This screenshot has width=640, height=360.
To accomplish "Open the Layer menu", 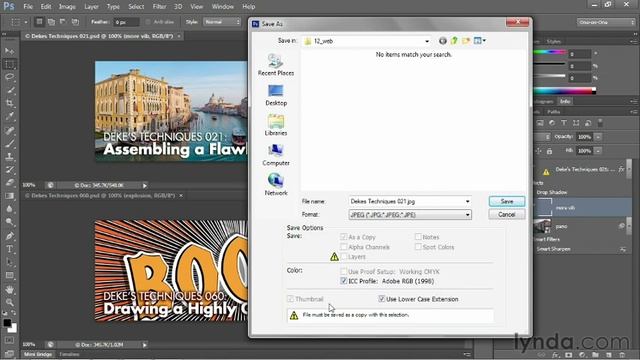I will click(x=91, y=7).
